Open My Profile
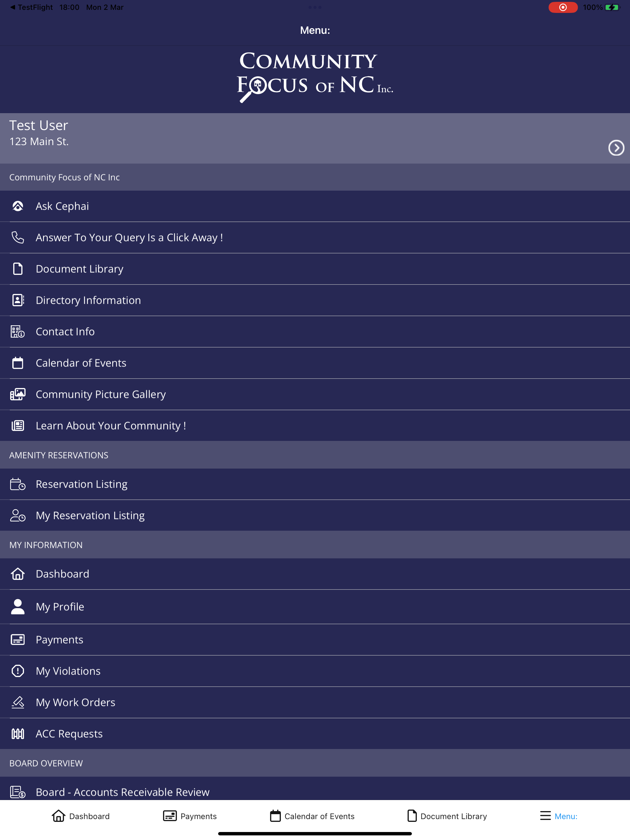Viewport: 630px width, 840px height. pyautogui.click(x=315, y=607)
